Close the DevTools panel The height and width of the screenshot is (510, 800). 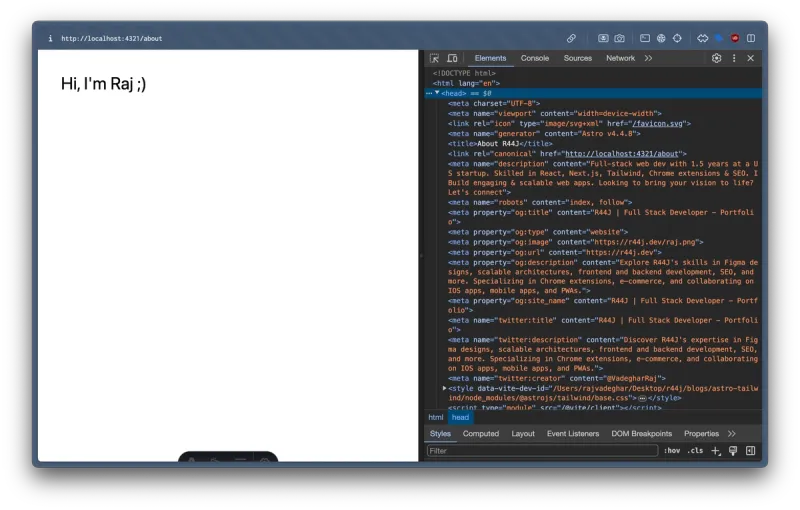click(x=751, y=58)
